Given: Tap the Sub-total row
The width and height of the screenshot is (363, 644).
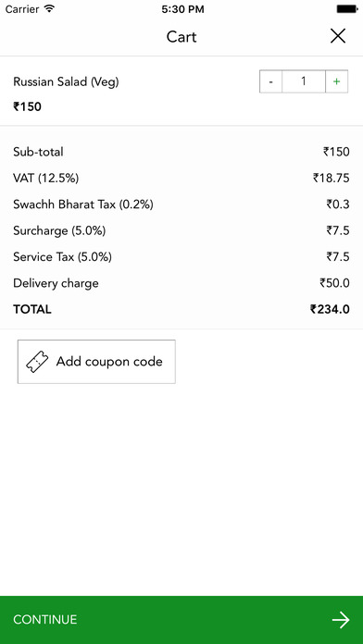Looking at the screenshot, I should tap(181, 152).
